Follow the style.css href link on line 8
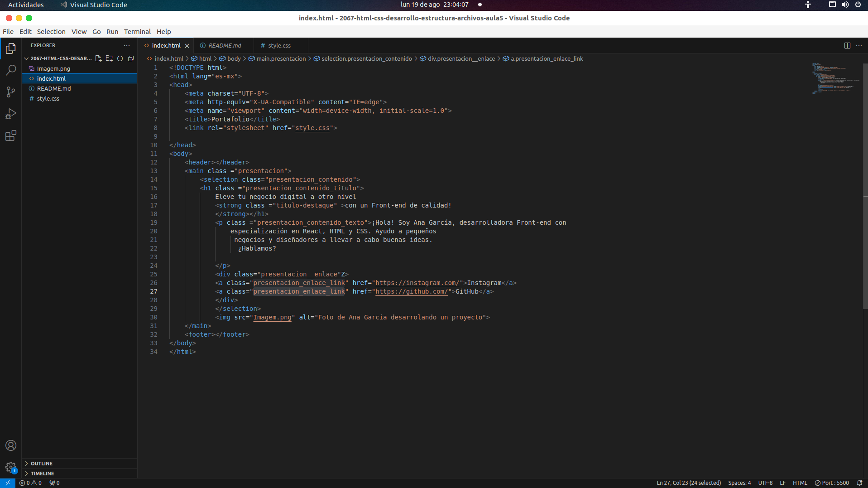This screenshot has width=868, height=488. tap(312, 128)
